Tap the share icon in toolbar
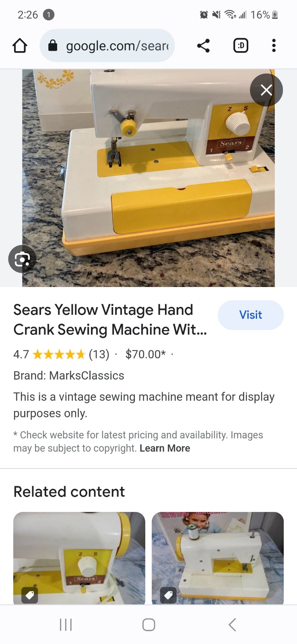The image size is (297, 644). (204, 45)
